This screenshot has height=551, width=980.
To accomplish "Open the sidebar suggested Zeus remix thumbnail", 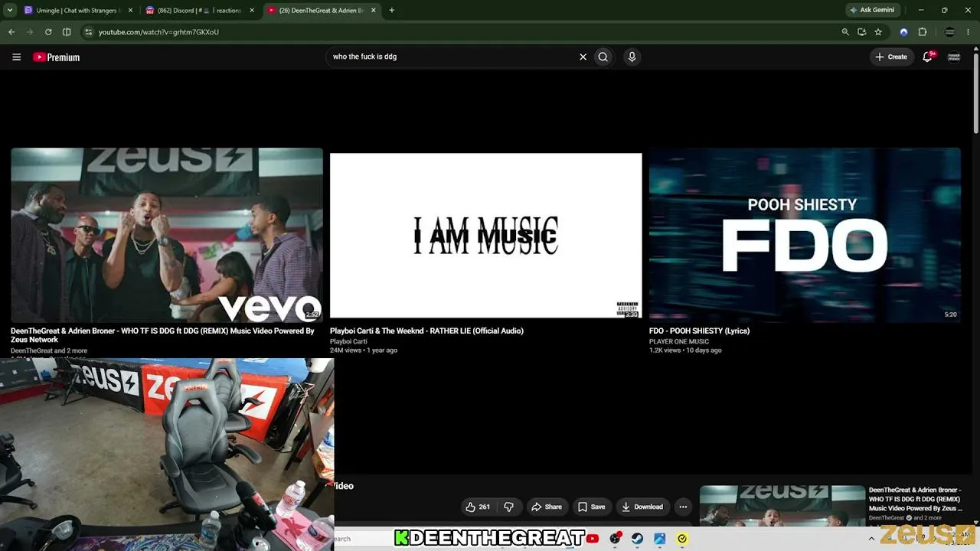I will (782, 507).
